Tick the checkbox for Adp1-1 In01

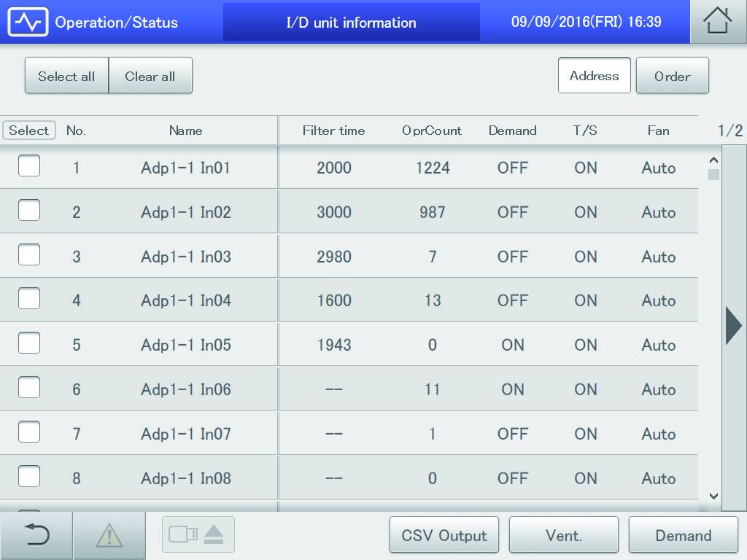click(29, 167)
